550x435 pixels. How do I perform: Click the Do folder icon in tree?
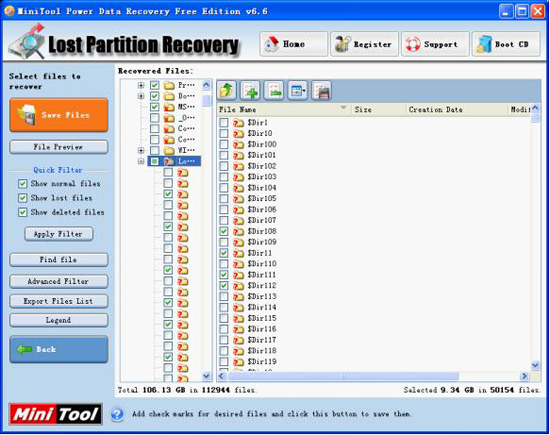pos(169,96)
